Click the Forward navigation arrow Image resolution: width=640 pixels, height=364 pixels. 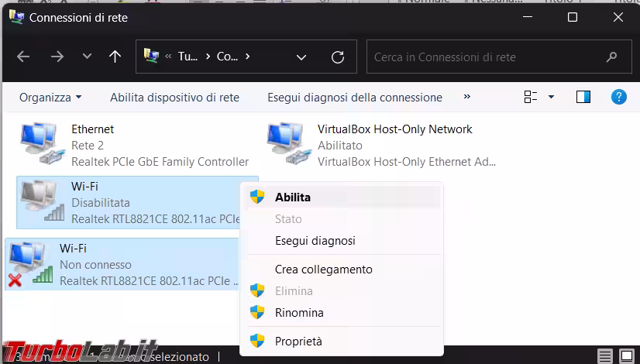57,57
